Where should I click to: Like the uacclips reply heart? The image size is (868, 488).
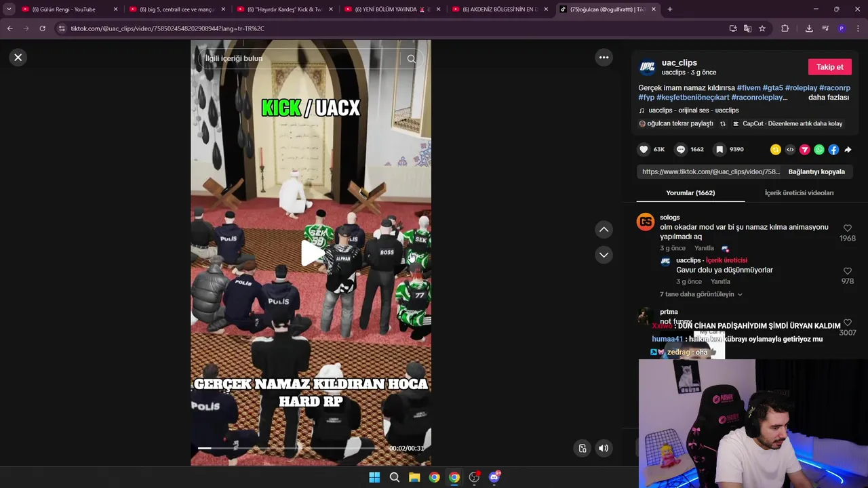[847, 271]
